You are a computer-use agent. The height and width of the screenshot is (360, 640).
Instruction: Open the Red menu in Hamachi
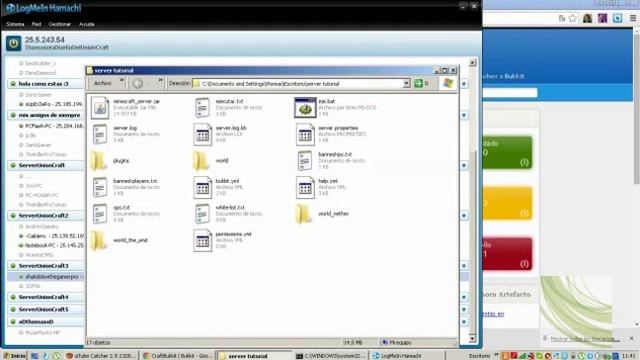[36, 24]
